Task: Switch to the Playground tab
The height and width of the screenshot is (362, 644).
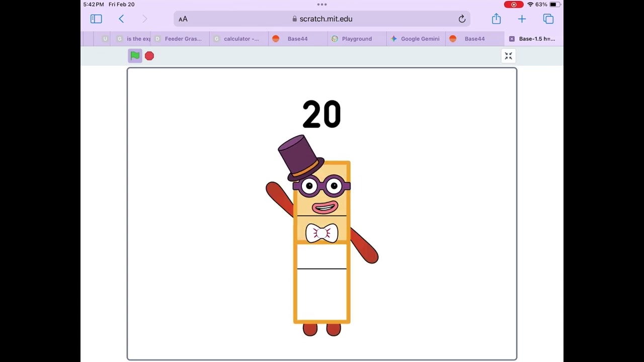Action: [357, 39]
